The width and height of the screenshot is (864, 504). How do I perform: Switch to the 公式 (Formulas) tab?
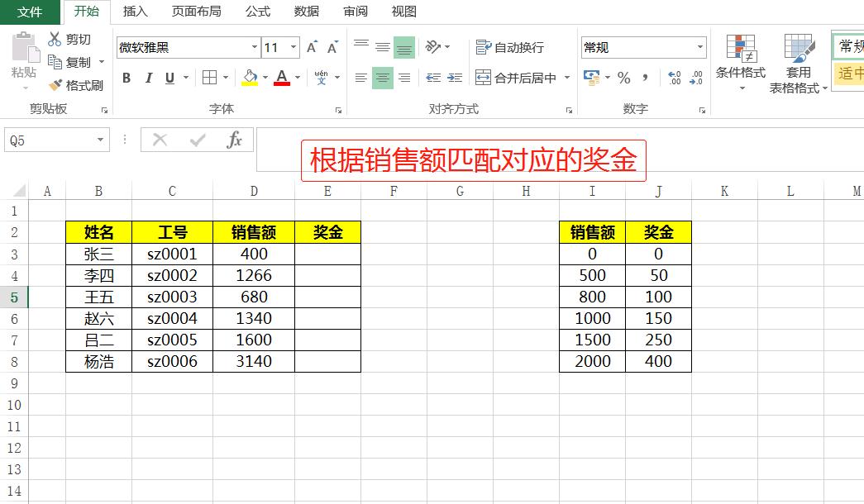pos(258,12)
